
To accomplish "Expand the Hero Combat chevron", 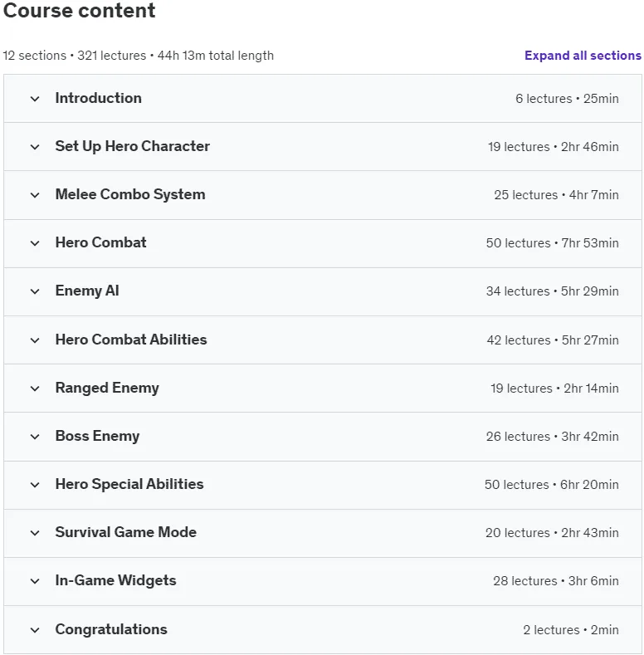I will click(x=35, y=243).
